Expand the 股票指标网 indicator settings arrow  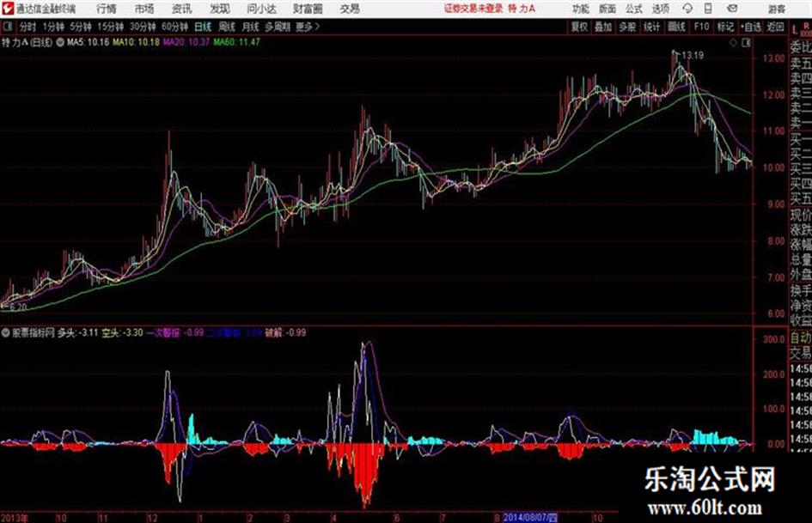(x=6, y=332)
